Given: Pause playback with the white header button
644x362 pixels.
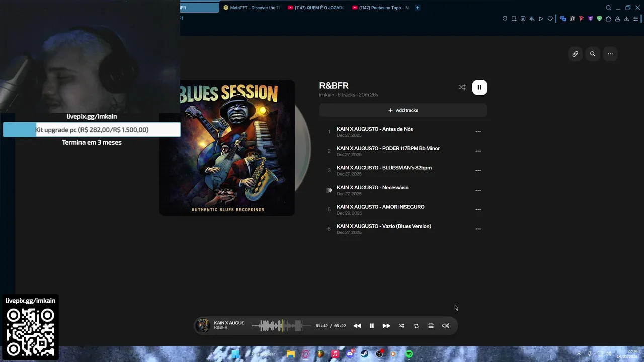Looking at the screenshot, I should [479, 87].
